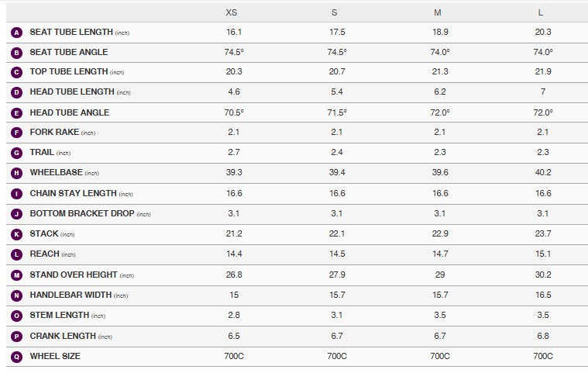Click the H badge beside Wheelbase
This screenshot has height=380, width=588.
pyautogui.click(x=16, y=173)
